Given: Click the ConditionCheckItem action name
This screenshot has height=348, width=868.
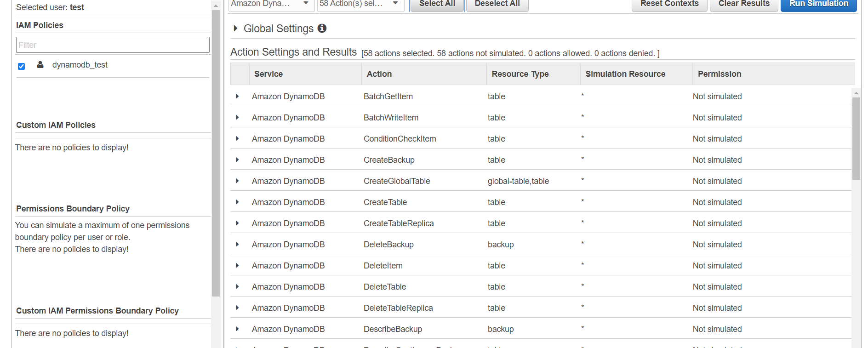Looking at the screenshot, I should [400, 139].
